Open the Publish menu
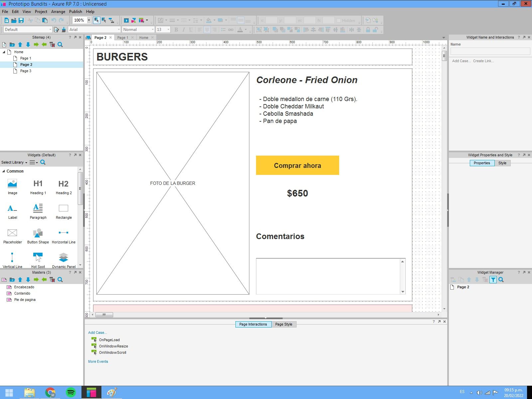Screen dimensions: 532x399 pos(75,11)
